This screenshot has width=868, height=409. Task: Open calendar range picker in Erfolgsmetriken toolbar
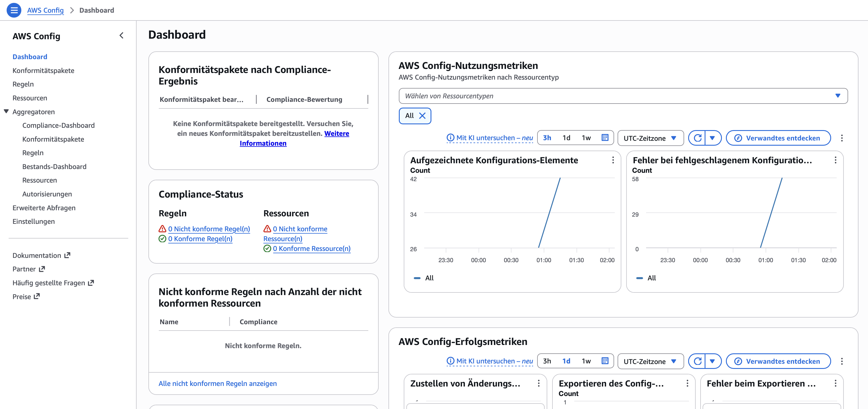[605, 361]
